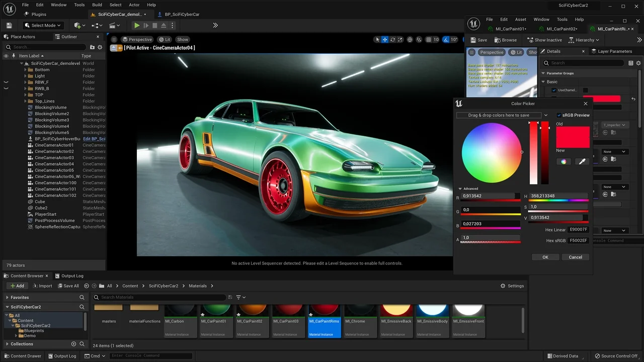Select the Rotate tool in viewport toolbar

pos(393,40)
